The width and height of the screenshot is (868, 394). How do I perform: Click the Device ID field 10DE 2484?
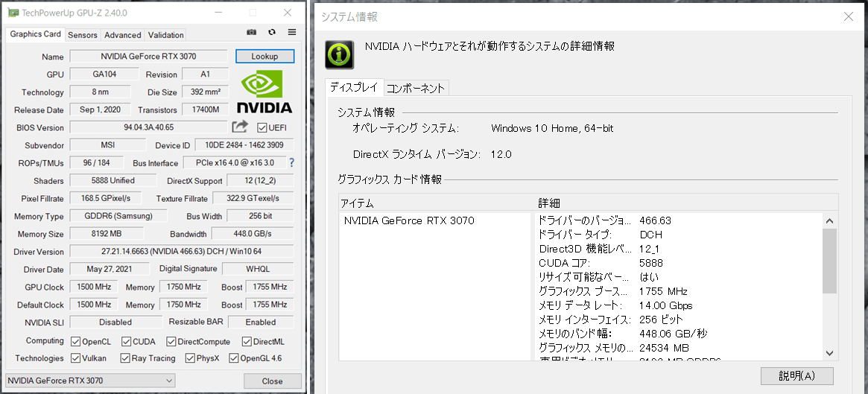[244, 145]
